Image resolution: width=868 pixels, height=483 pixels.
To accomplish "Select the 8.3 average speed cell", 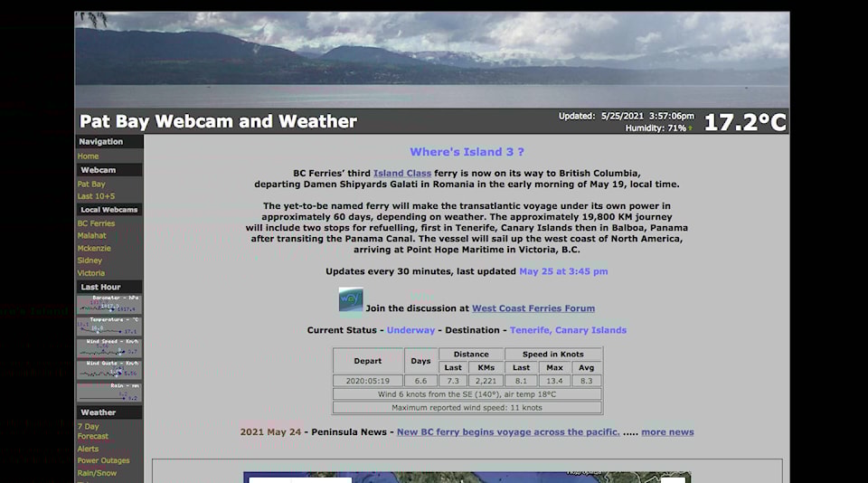I will (586, 381).
